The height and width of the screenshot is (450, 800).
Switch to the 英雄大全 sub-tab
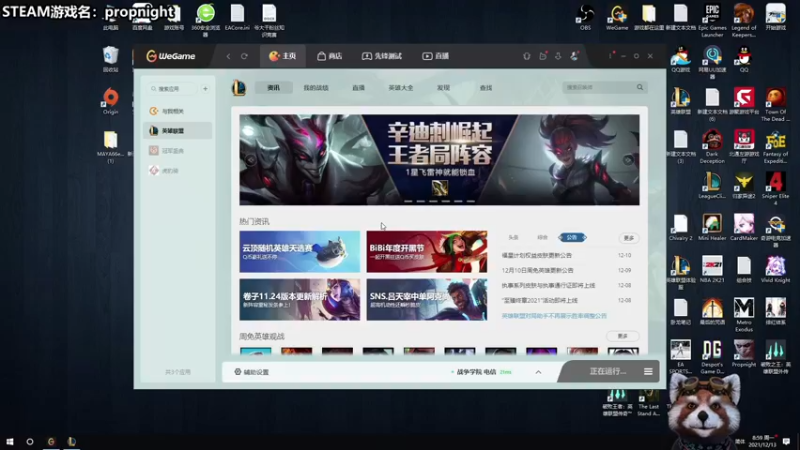click(401, 88)
